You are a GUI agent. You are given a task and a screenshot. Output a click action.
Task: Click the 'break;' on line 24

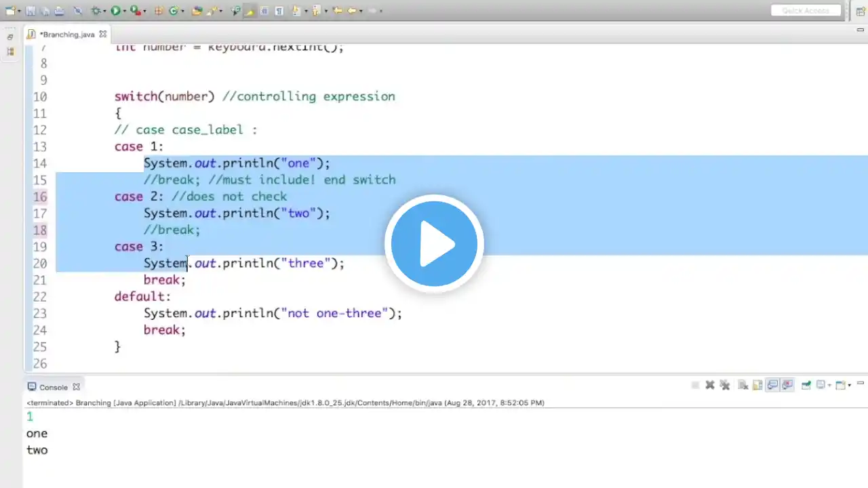click(x=164, y=329)
